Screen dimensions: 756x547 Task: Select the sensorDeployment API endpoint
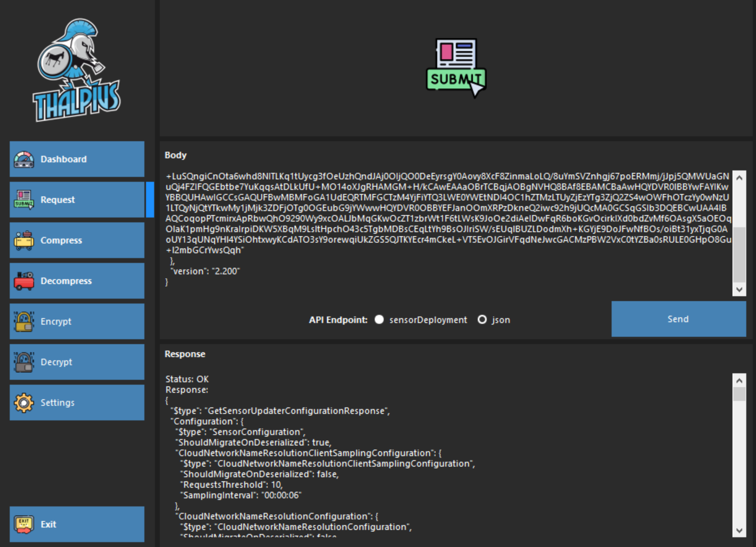(380, 320)
